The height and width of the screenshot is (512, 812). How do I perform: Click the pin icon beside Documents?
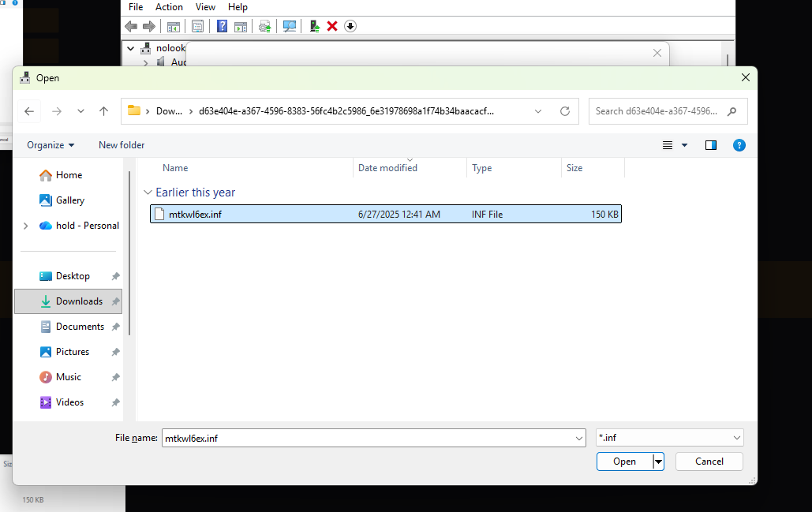pyautogui.click(x=115, y=327)
